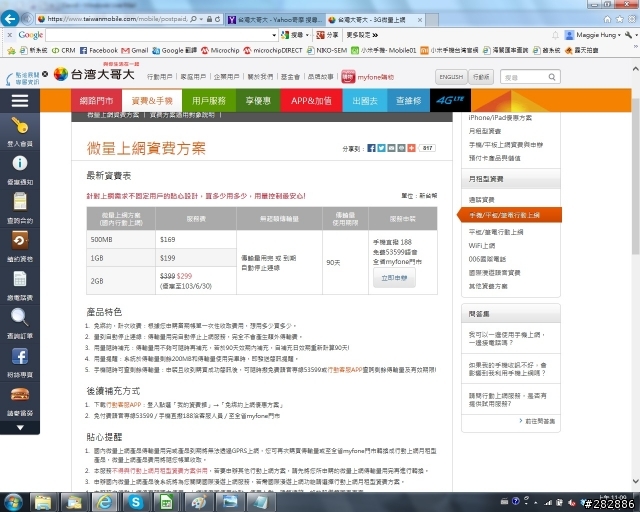Open the 出國去 blue navigation tab
The height and width of the screenshot is (512, 640).
pos(365,101)
